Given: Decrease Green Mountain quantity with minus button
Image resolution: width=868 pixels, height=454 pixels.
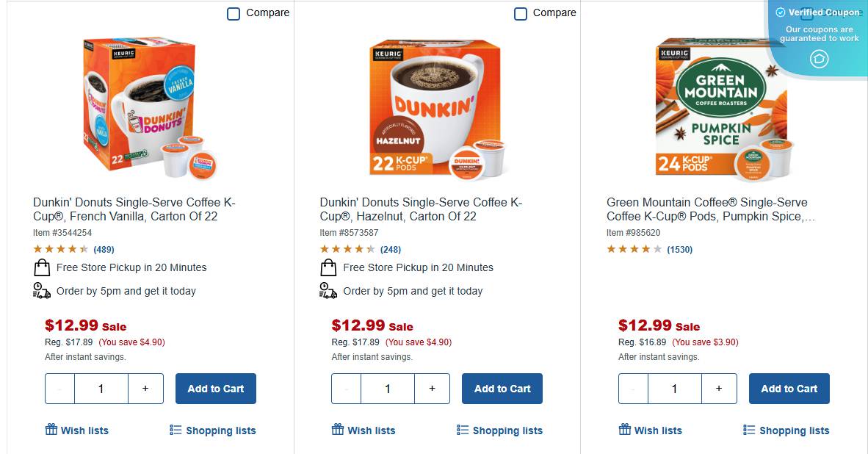Looking at the screenshot, I should (x=633, y=389).
